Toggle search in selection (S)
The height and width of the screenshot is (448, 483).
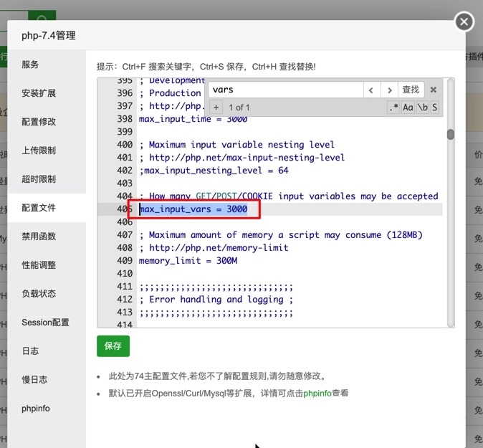click(434, 108)
